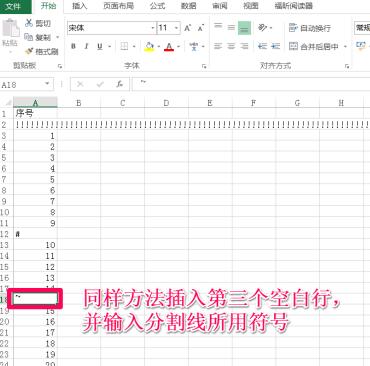370x366 pixels.
Task: Click the Name Box showing A18
Action: coord(22,85)
